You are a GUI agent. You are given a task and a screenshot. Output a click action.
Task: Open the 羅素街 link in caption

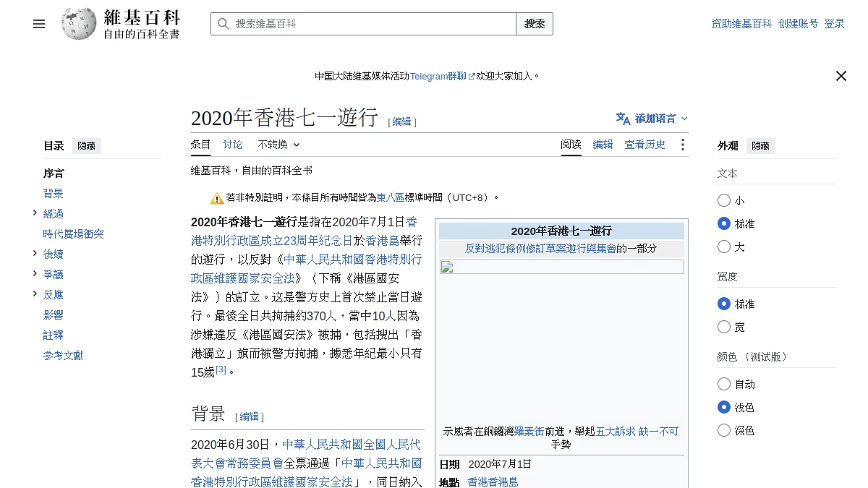click(x=529, y=432)
